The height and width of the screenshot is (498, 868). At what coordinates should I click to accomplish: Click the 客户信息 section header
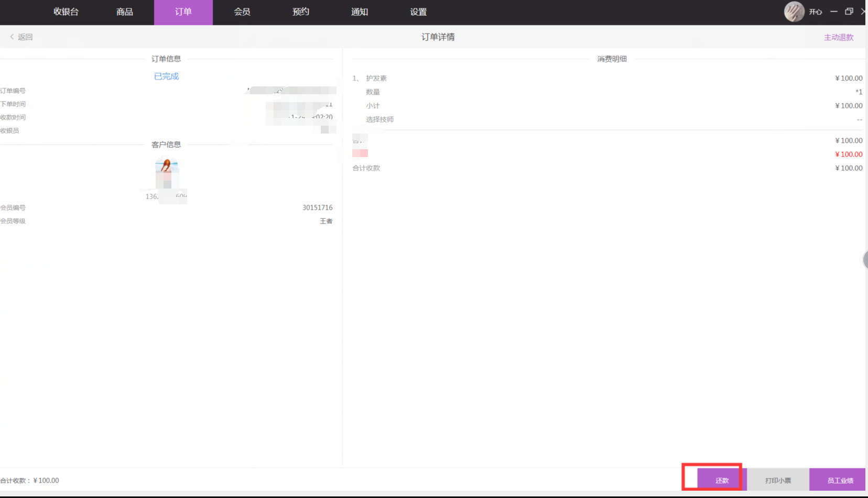point(166,145)
